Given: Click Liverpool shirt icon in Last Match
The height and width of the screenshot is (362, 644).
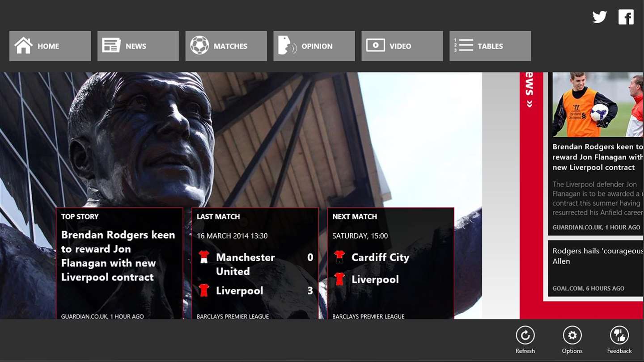Looking at the screenshot, I should pyautogui.click(x=204, y=290).
